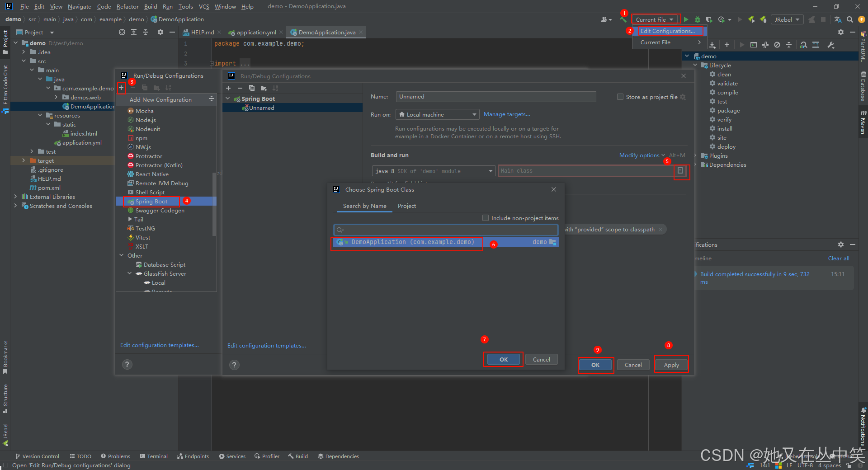Viewport: 868px width, 470px height.
Task: Click OK in Run/Debug Configurations dialog
Action: click(595, 365)
